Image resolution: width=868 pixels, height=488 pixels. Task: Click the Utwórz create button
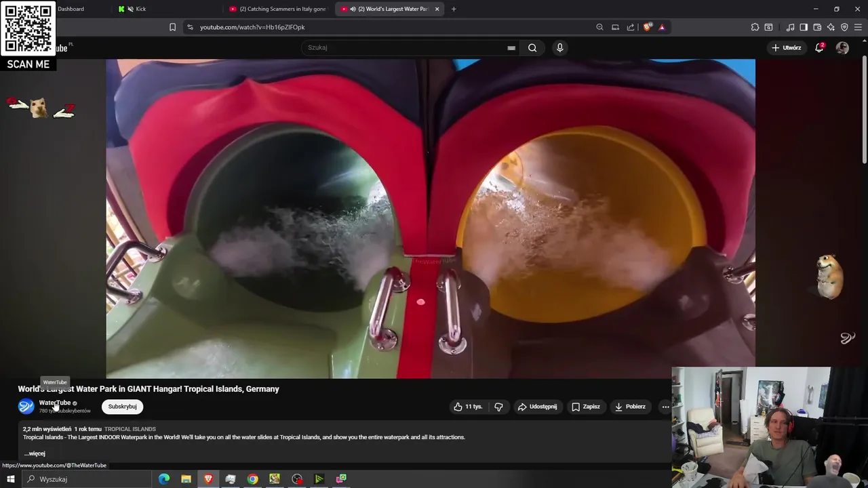pyautogui.click(x=787, y=47)
